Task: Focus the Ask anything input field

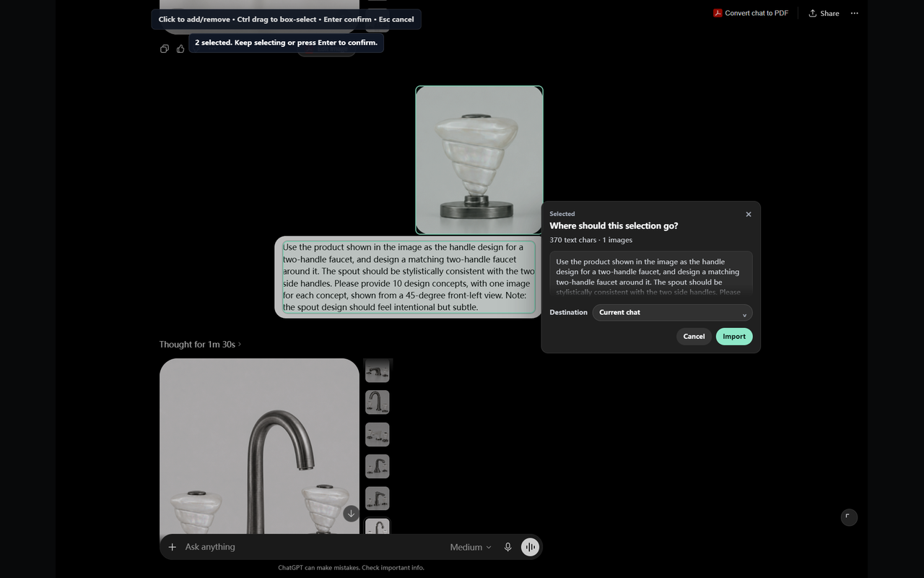Action: point(310,547)
